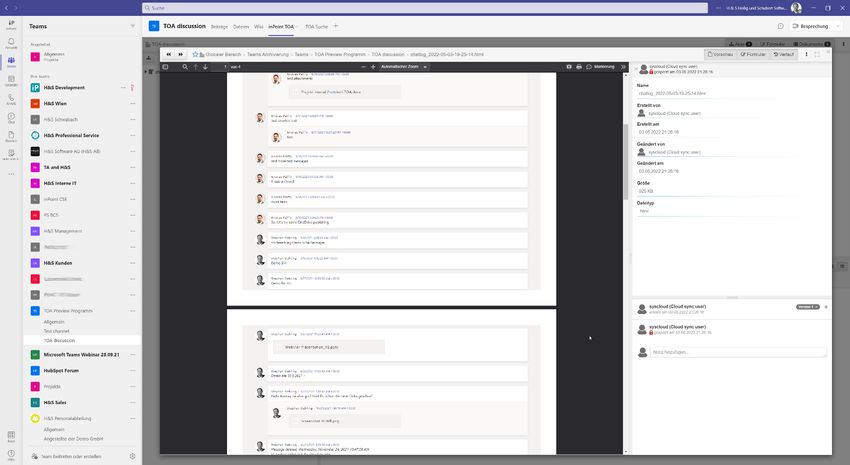Image resolution: width=850 pixels, height=465 pixels.
Task: Open Help icon at bottom of rail
Action: pos(11,454)
